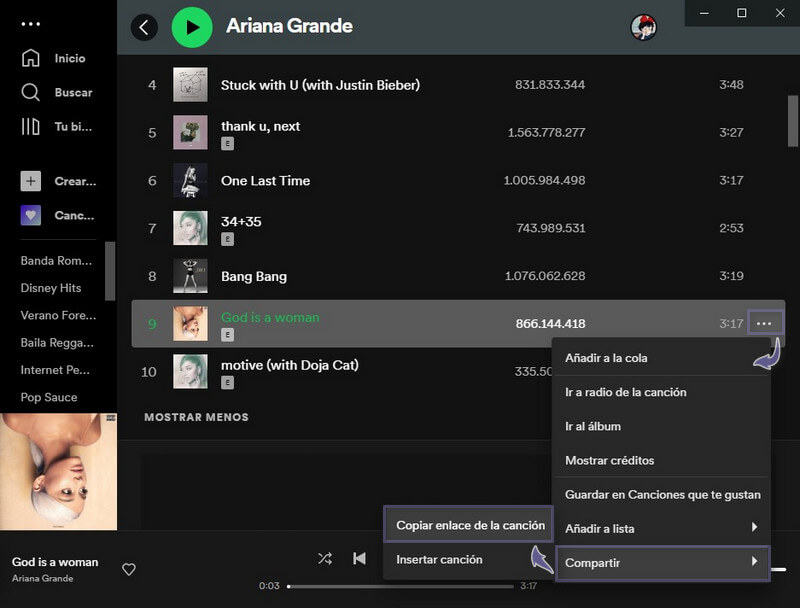
Task: Click Bang Bang album thumbnail
Action: click(190, 276)
